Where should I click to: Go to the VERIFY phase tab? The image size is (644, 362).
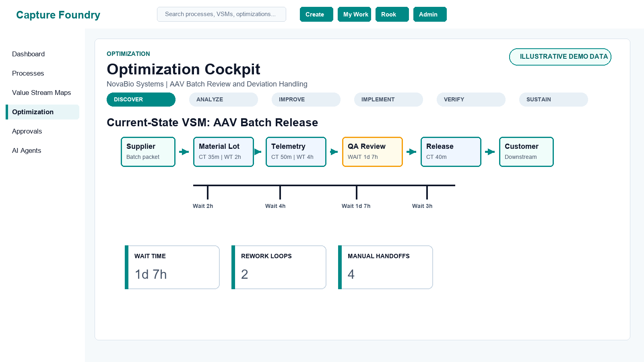pos(471,99)
